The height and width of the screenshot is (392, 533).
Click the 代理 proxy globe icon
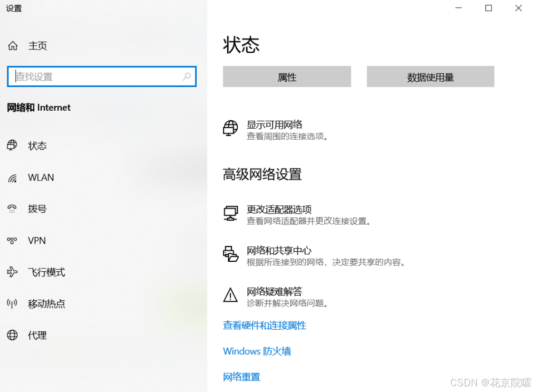12,335
